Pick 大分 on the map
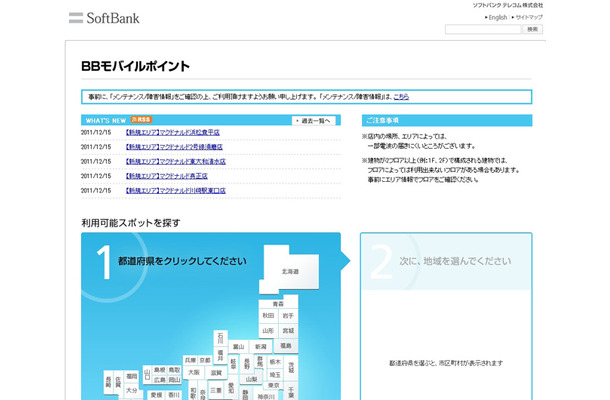 click(131, 390)
